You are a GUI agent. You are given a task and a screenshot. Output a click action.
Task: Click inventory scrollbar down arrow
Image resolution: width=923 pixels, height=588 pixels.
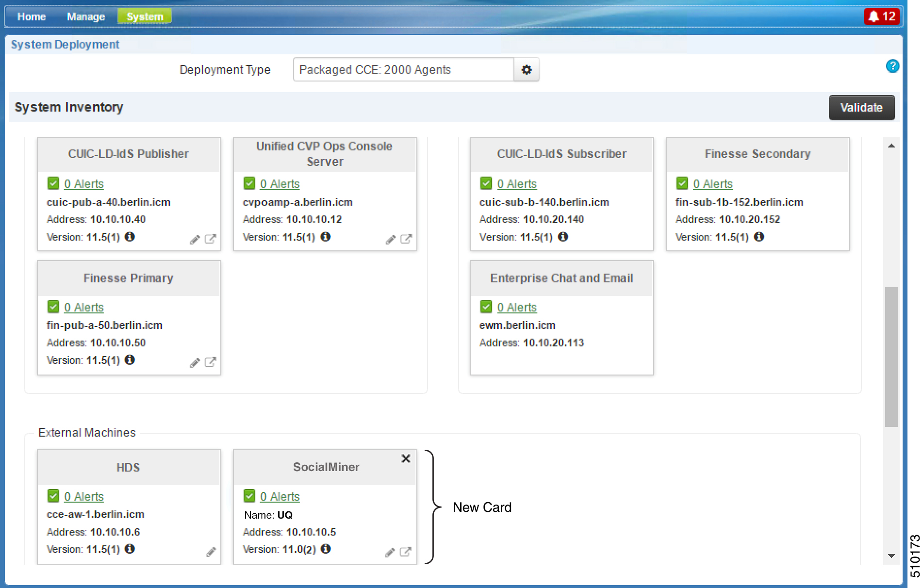coord(891,556)
